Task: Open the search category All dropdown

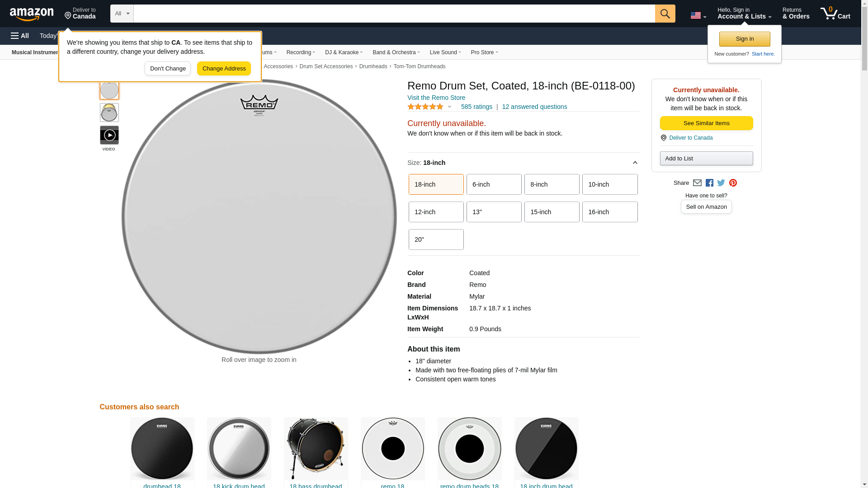Action: pos(122,14)
